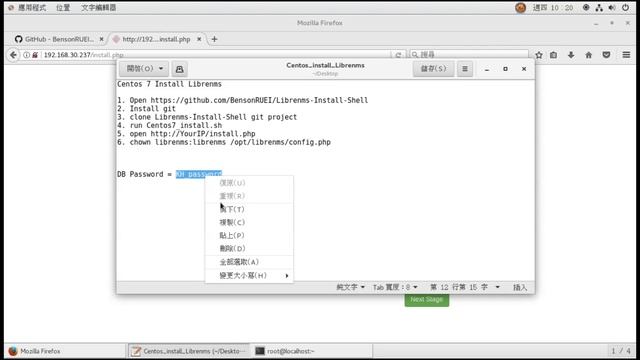Maximize the text editor window

pyautogui.click(x=505, y=69)
